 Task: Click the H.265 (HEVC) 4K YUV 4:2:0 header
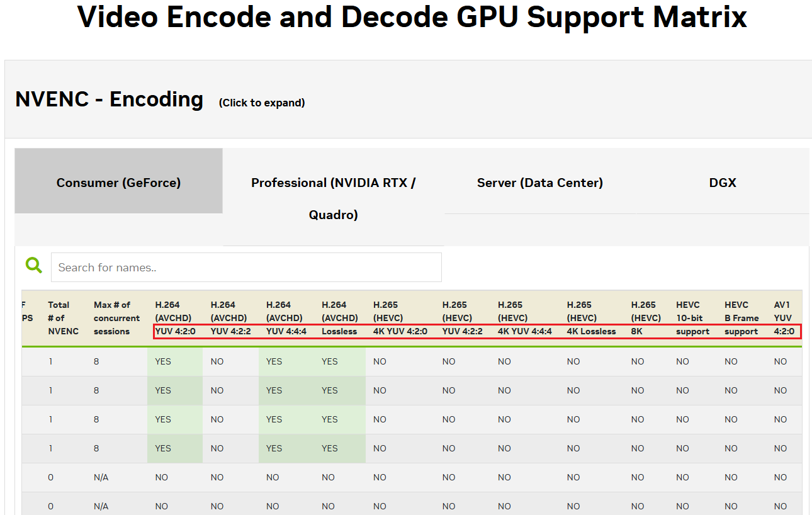[400, 318]
